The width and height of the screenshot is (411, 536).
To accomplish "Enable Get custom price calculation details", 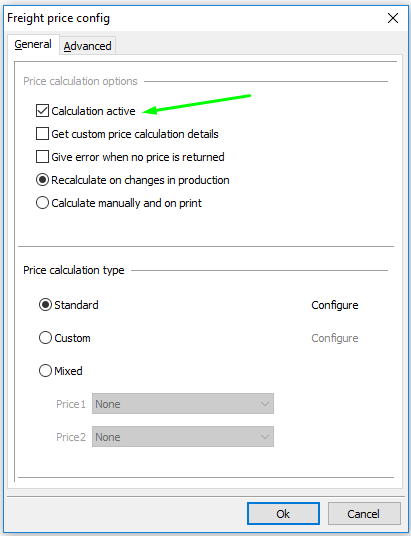I will click(x=42, y=134).
